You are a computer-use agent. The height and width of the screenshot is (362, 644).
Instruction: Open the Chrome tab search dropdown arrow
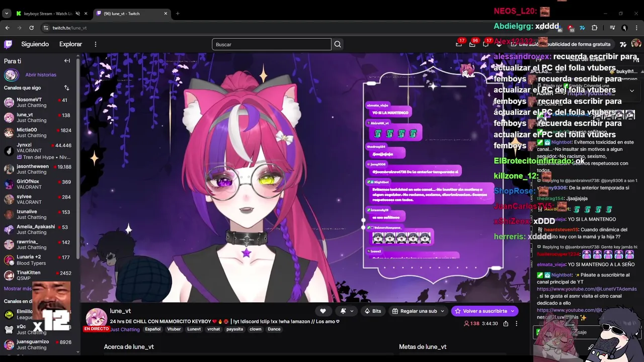[7, 14]
